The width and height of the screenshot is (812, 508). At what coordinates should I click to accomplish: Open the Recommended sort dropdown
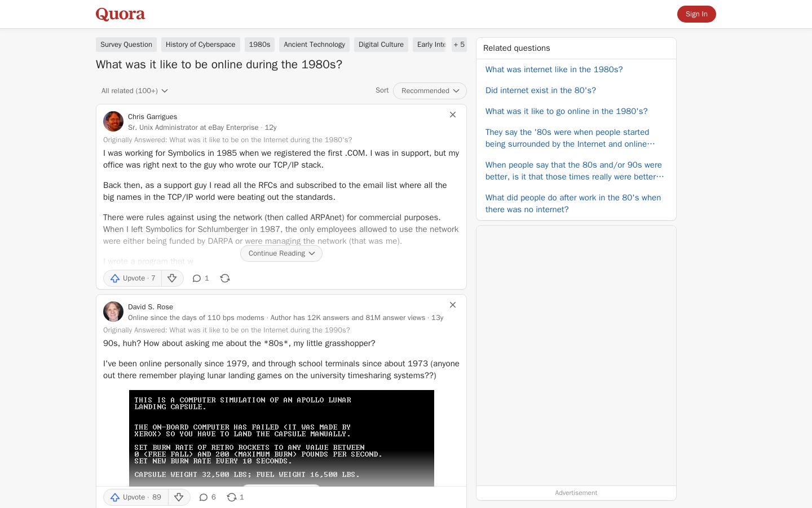tap(430, 91)
